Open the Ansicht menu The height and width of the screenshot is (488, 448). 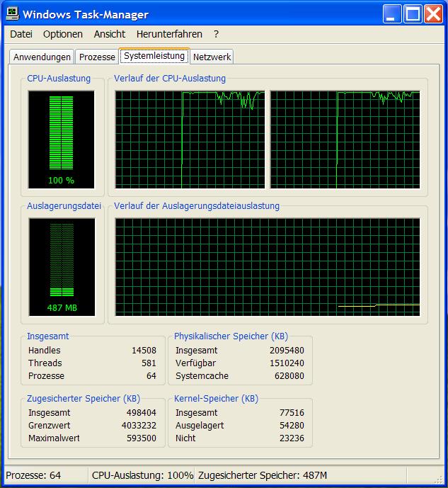click(x=110, y=34)
